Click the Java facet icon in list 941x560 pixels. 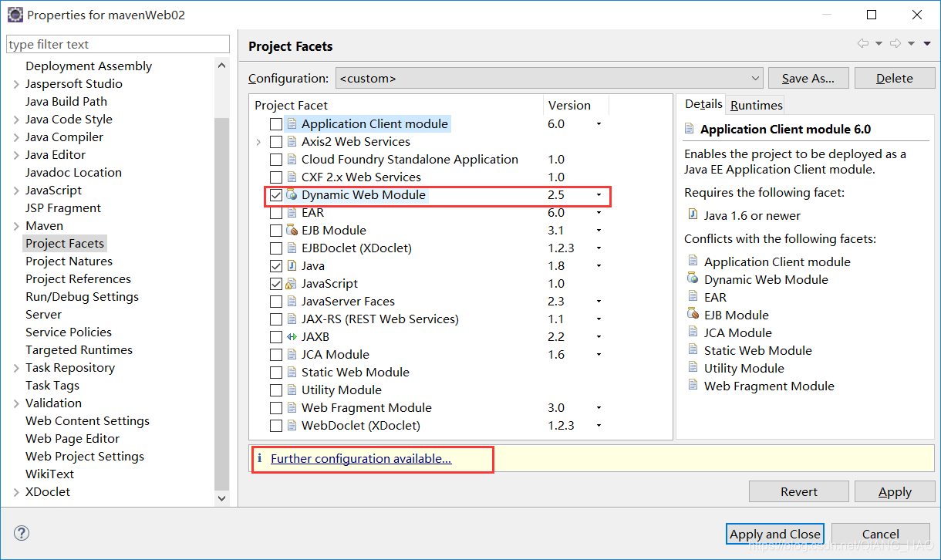(x=292, y=266)
